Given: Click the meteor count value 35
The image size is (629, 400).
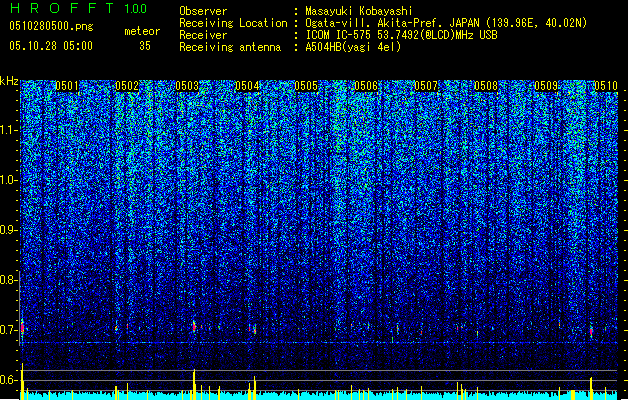Looking at the screenshot, I should click(x=145, y=46).
